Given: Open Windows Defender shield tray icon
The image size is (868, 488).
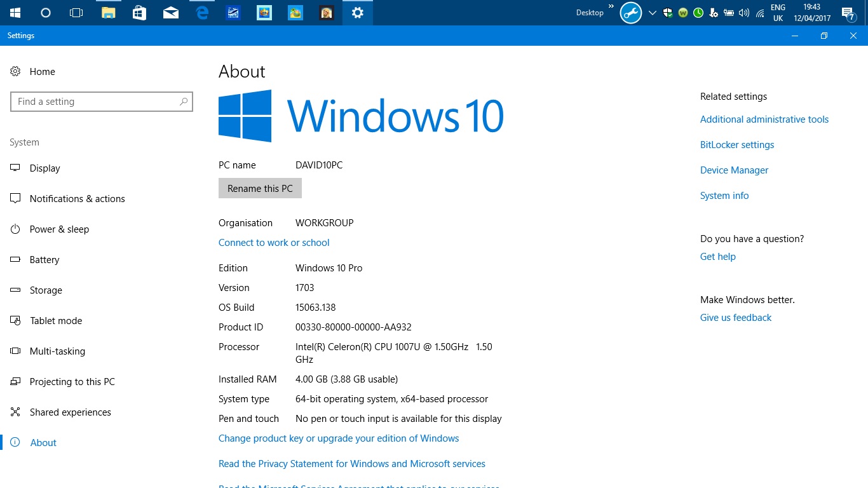Looking at the screenshot, I should (668, 13).
